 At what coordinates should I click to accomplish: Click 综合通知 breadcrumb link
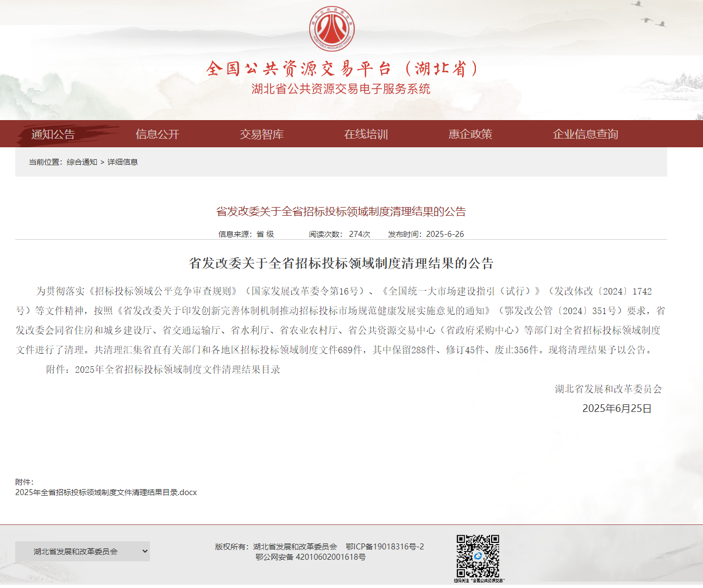coord(81,162)
